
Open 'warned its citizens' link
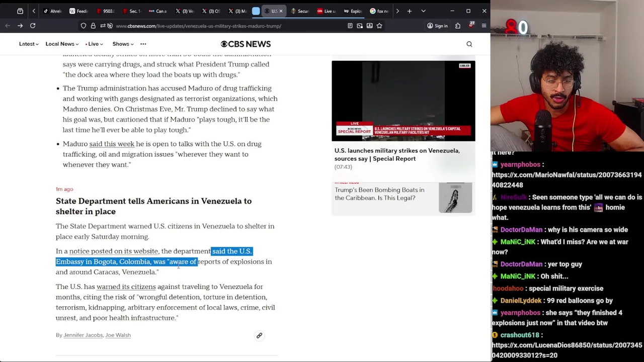(126, 287)
